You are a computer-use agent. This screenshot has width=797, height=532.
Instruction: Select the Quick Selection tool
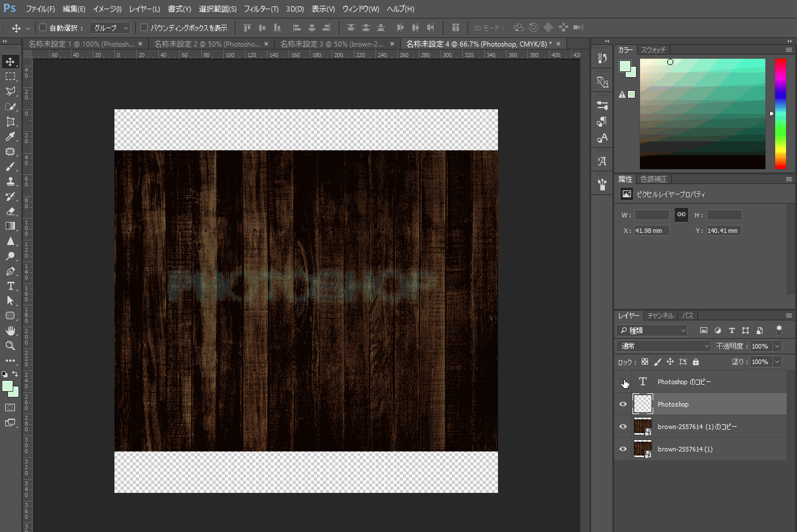pyautogui.click(x=10, y=107)
